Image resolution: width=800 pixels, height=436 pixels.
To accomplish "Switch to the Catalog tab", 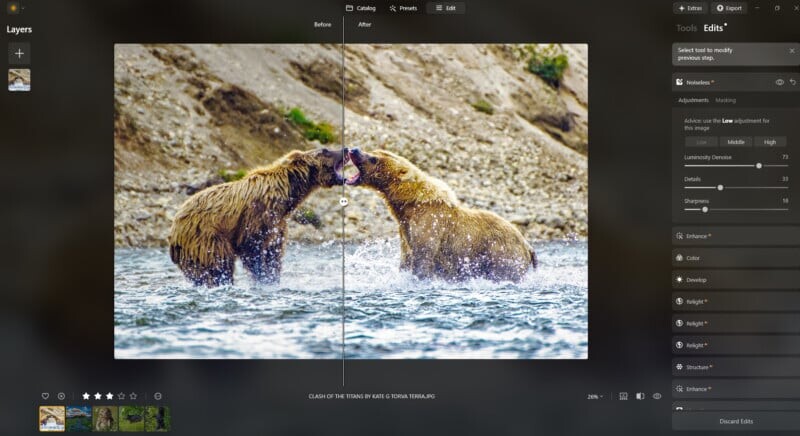I will coord(360,8).
